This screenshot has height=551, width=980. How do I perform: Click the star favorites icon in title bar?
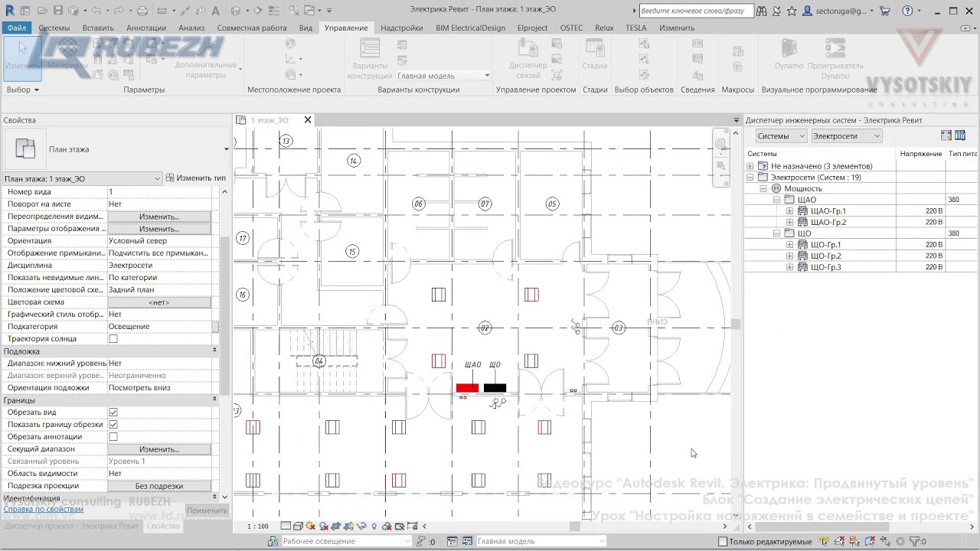click(x=792, y=11)
